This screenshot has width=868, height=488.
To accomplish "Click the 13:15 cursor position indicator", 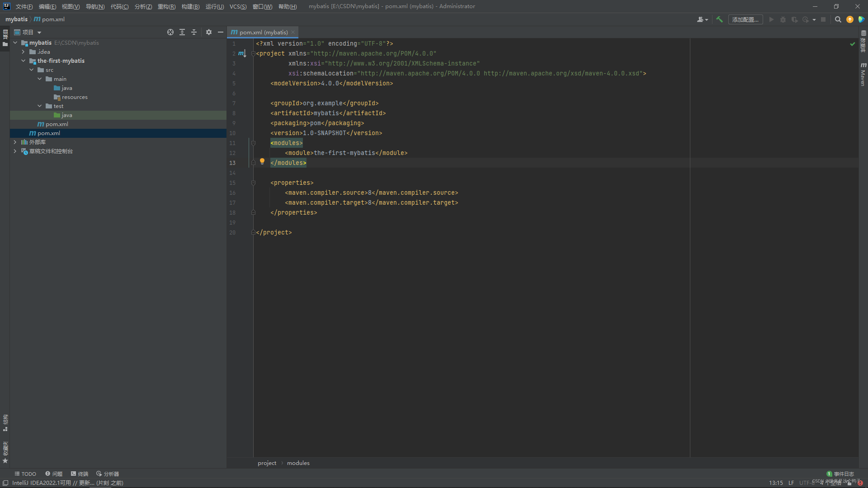I will (x=776, y=483).
